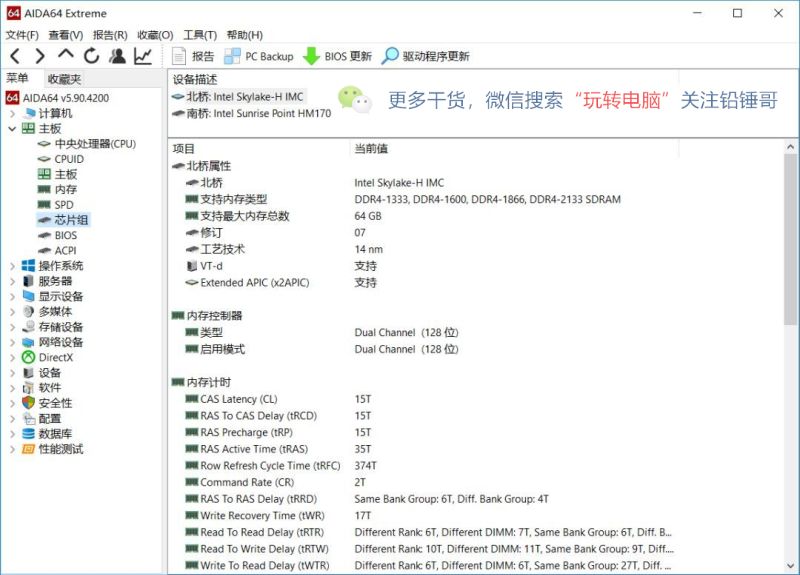
Task: Open the 报告(R) menu
Action: click(110, 35)
